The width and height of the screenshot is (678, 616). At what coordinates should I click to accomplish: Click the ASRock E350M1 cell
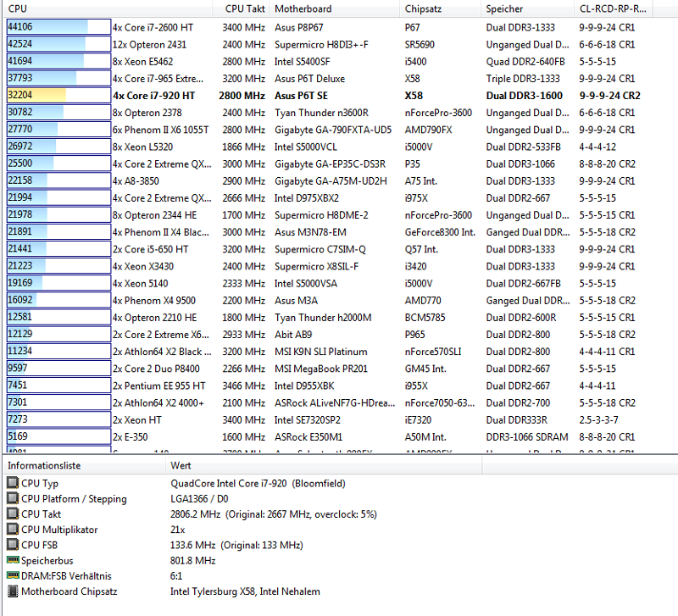308,437
